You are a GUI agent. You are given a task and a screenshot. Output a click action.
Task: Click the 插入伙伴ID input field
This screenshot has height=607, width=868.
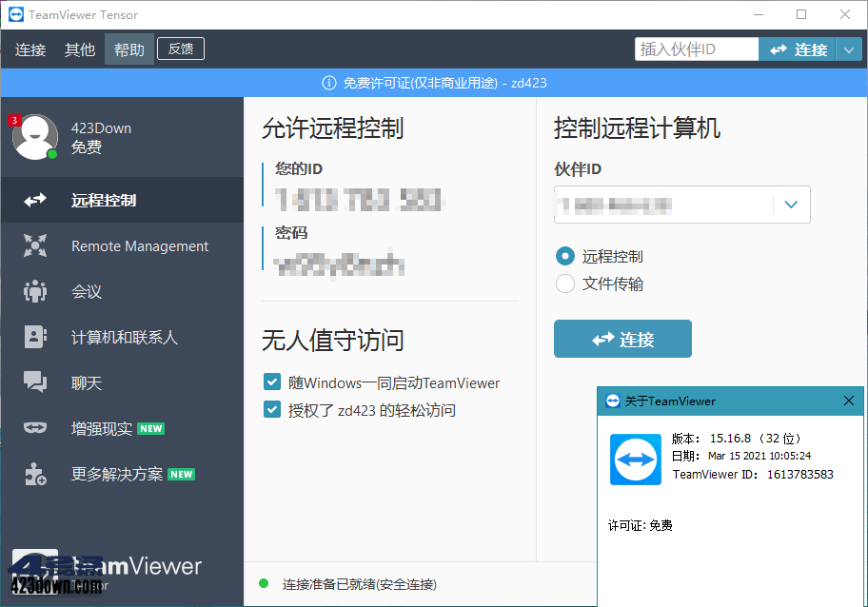coord(697,48)
